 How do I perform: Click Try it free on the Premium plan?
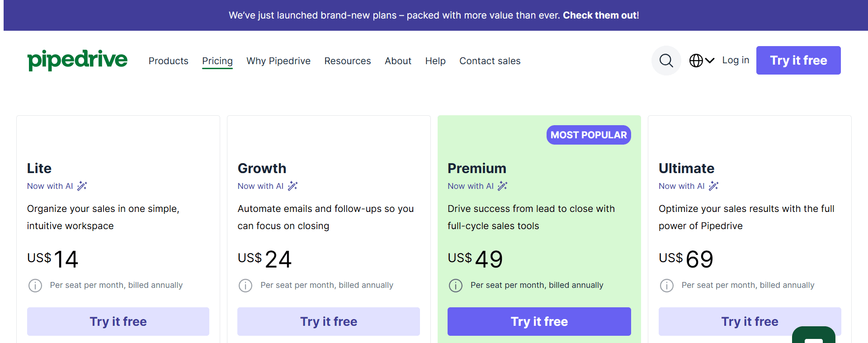tap(539, 321)
